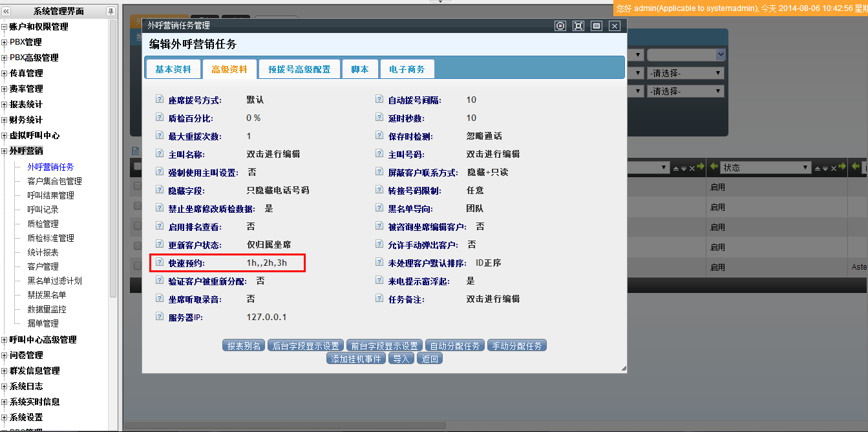Image resolution: width=868 pixels, height=432 pixels.
Task: Expand the 传真管理 tree node
Action: pyautogui.click(x=5, y=74)
